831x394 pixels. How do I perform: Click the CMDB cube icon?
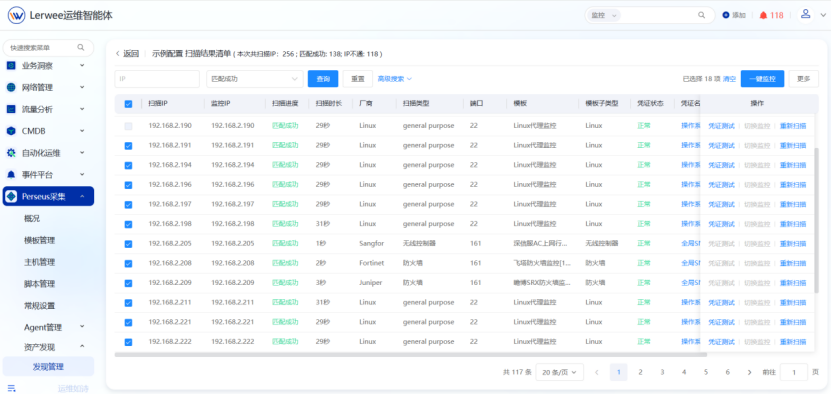[x=11, y=131]
